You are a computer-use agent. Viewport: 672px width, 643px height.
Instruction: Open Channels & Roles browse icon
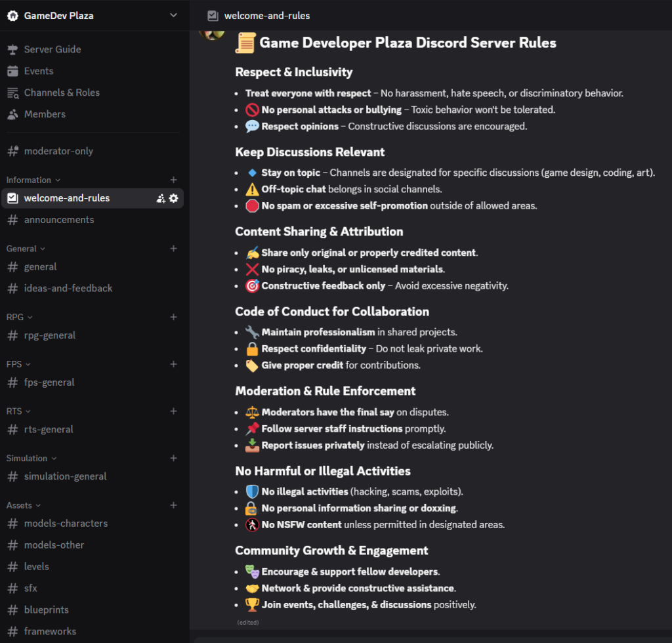pos(13,93)
